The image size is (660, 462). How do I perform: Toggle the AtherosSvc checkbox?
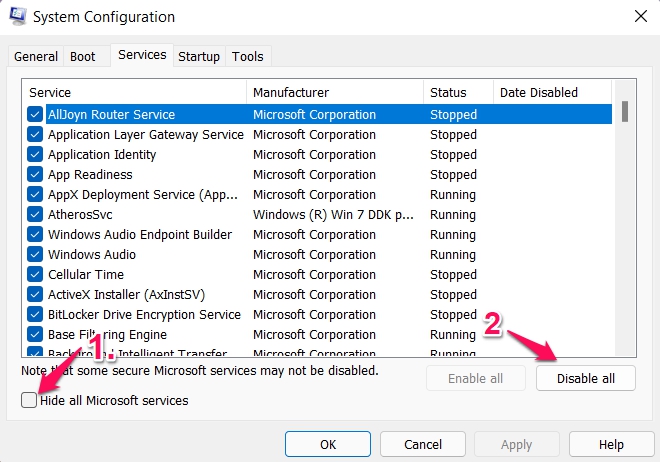(35, 215)
